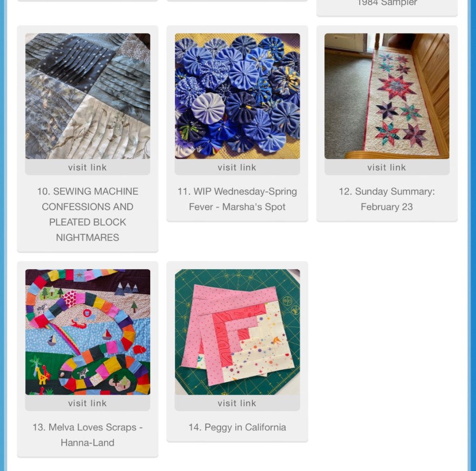Open the Hanna-Land game board quilt thumbnail

pyautogui.click(x=87, y=332)
